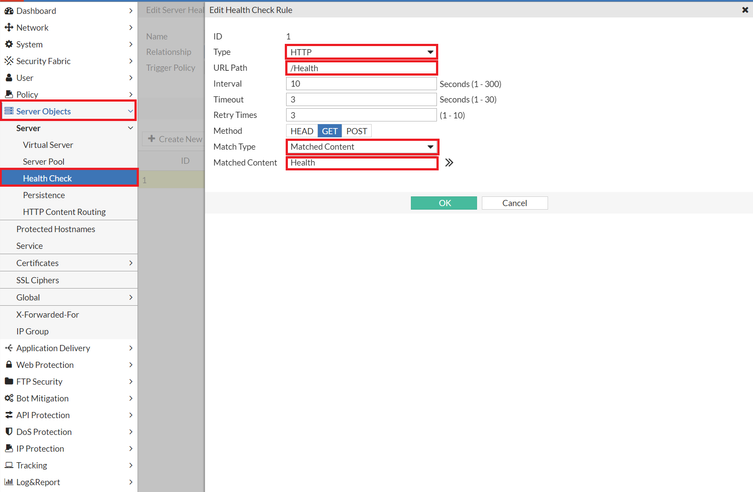
Task: Open the Type dropdown showing HTTP
Action: click(x=361, y=52)
